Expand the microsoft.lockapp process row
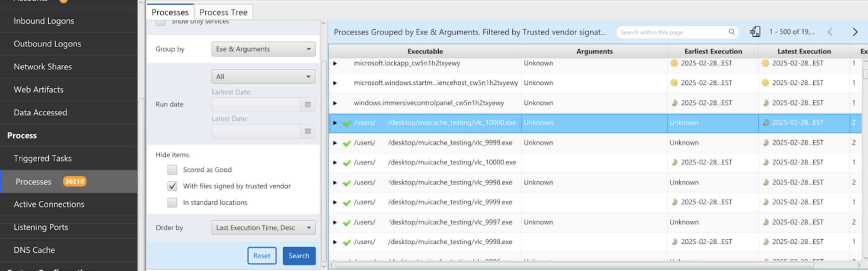 [x=335, y=63]
